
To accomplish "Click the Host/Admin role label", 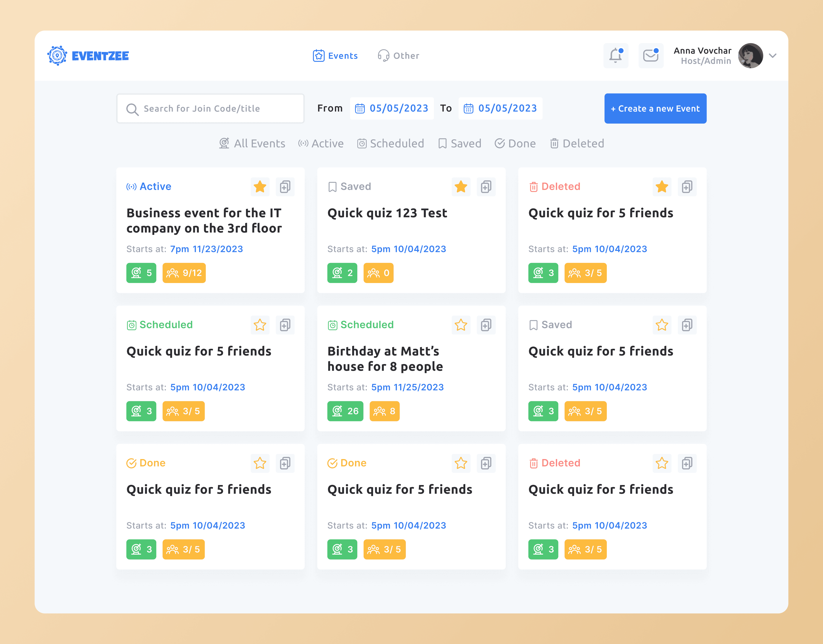I will click(706, 61).
